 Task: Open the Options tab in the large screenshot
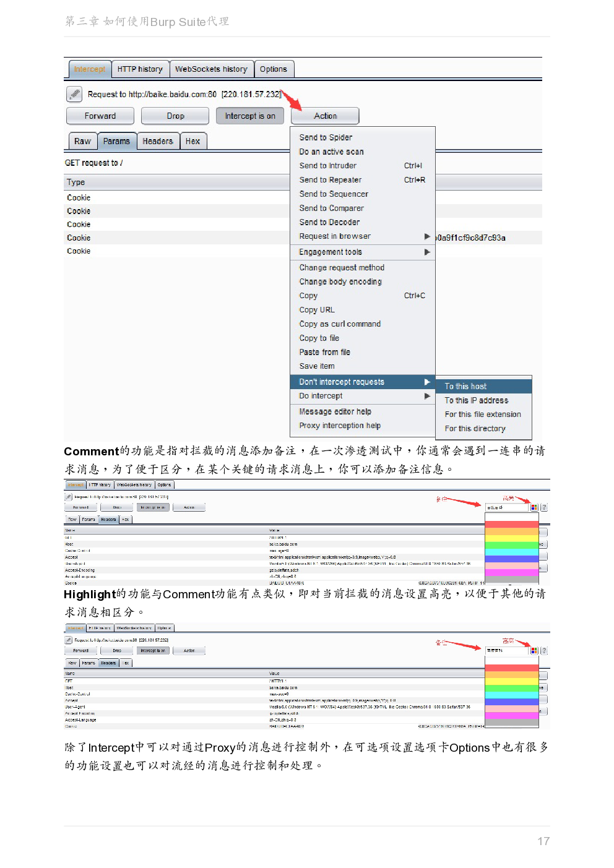pos(274,69)
